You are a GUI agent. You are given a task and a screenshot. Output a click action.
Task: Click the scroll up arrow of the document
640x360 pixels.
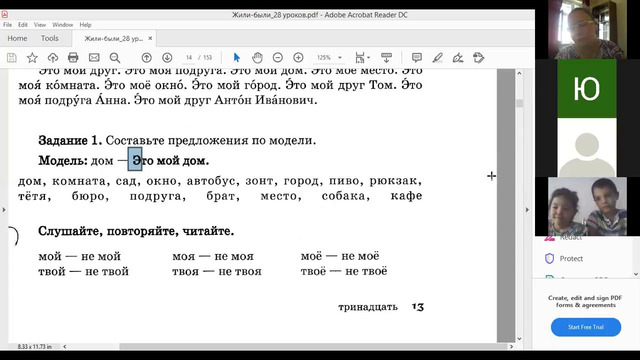click(519, 73)
